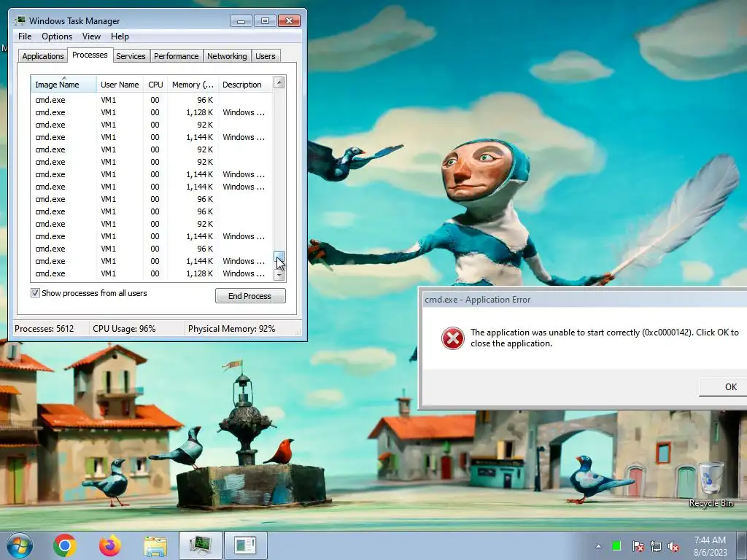Click the taskbar clock showing 7:44 AM
The height and width of the screenshot is (560, 747).
[x=710, y=546]
